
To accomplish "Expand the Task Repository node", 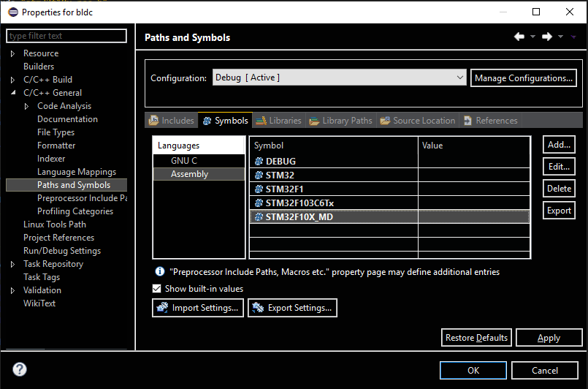I will click(x=12, y=264).
